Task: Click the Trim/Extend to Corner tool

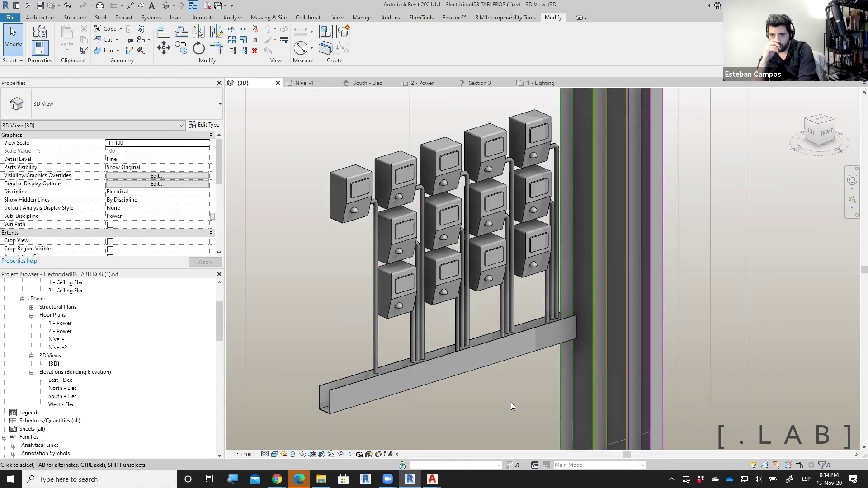Action: (217, 48)
